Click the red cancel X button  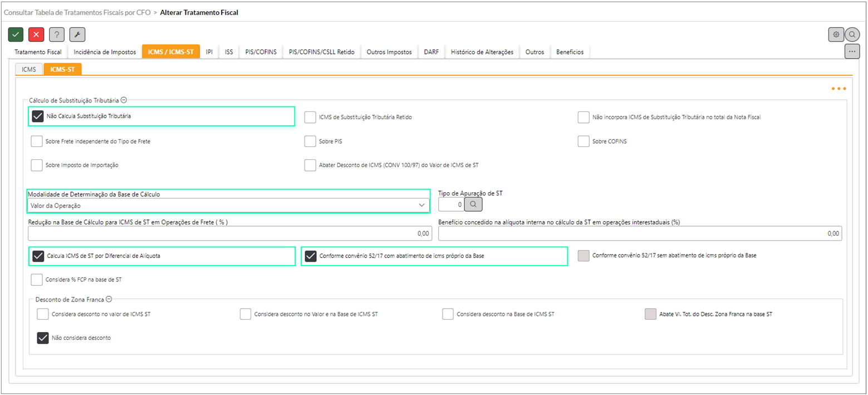point(36,35)
